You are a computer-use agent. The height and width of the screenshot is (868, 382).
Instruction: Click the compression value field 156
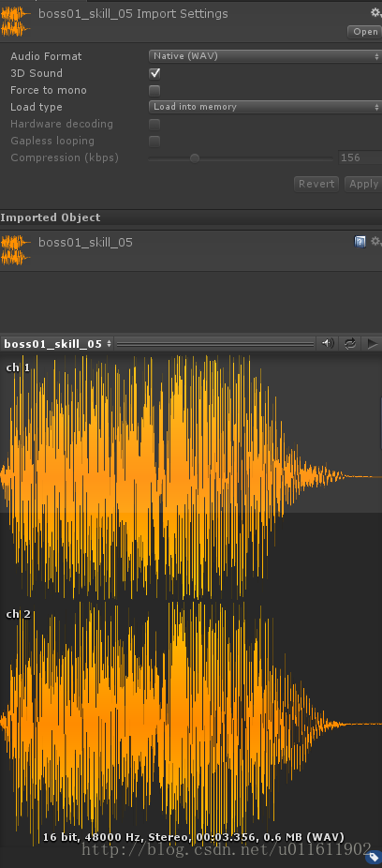click(x=360, y=157)
